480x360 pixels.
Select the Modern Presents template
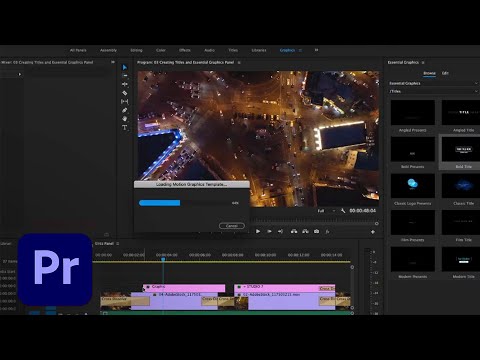pyautogui.click(x=413, y=263)
